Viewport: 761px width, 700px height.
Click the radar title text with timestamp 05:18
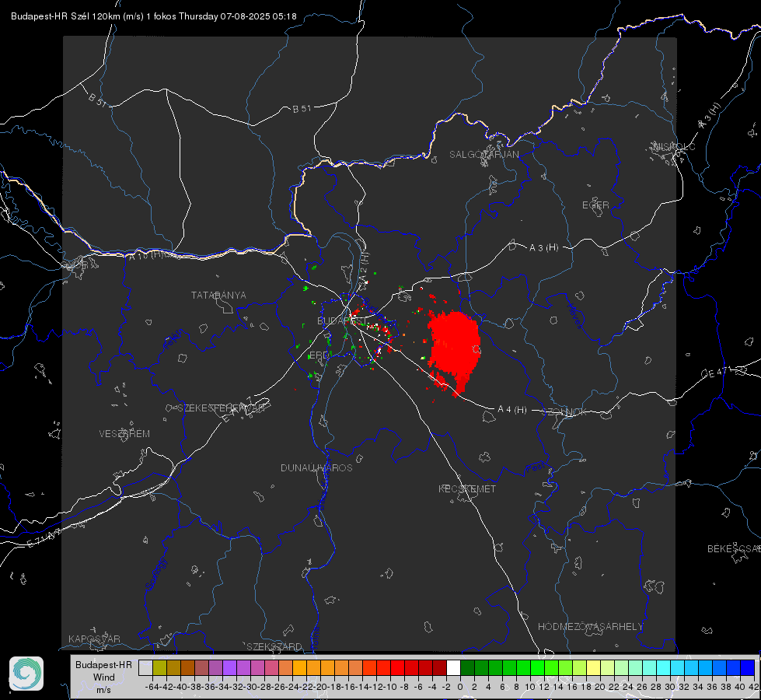[x=153, y=16]
